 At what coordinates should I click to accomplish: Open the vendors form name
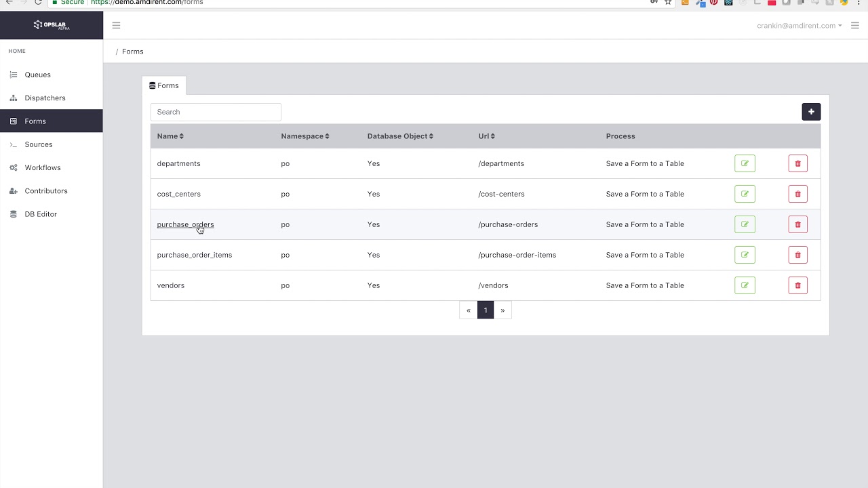170,285
